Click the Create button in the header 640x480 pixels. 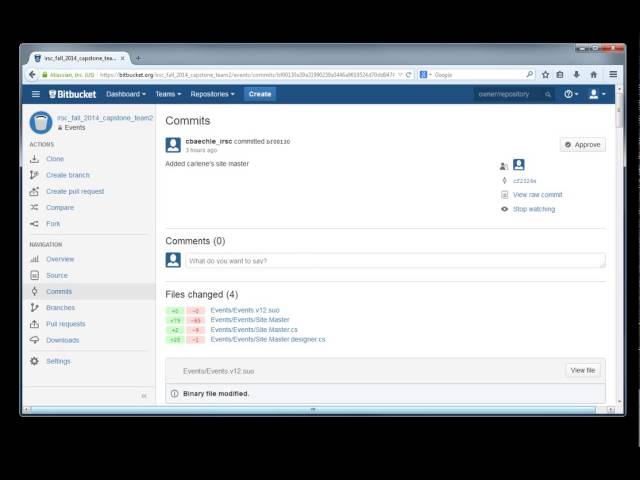(x=260, y=94)
